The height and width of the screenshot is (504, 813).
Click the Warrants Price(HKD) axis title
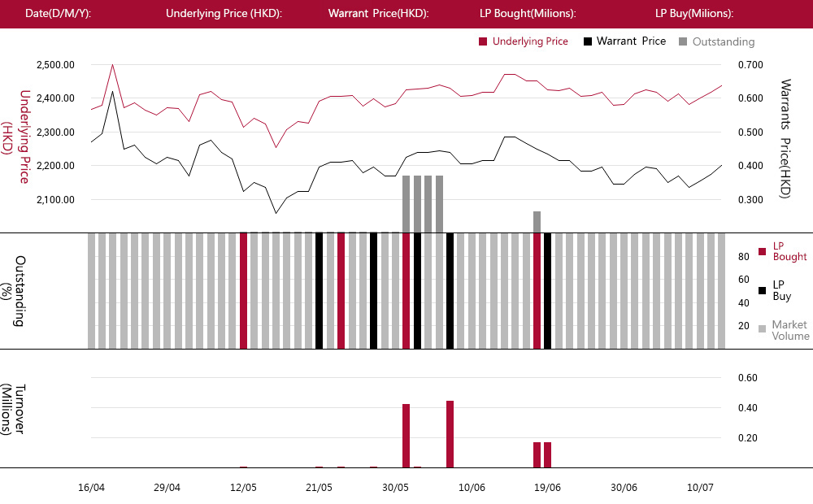pyautogui.click(x=785, y=138)
